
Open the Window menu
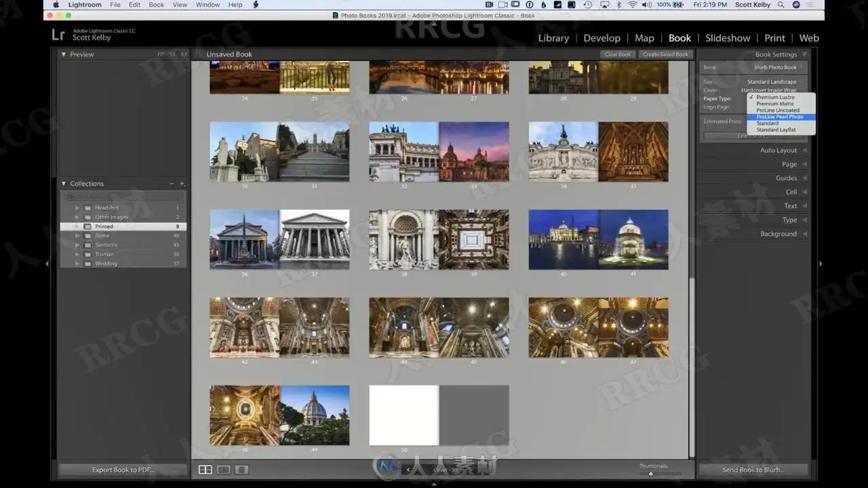[208, 5]
